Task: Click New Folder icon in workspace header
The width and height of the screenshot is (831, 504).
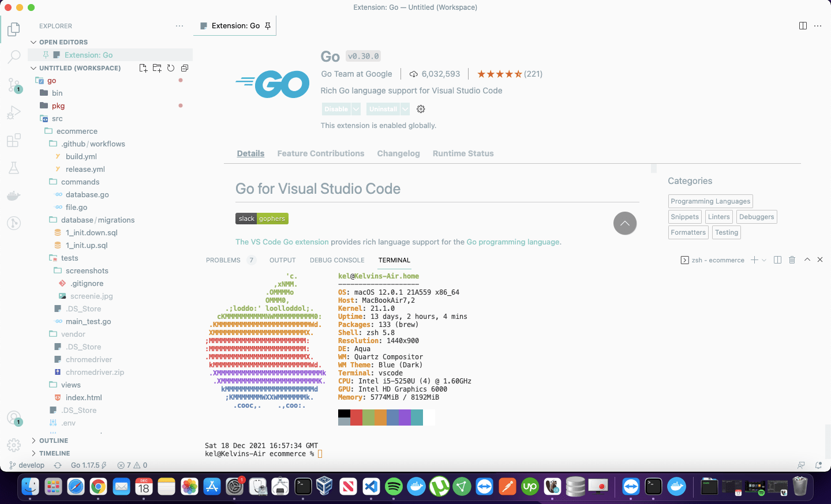Action: point(157,68)
